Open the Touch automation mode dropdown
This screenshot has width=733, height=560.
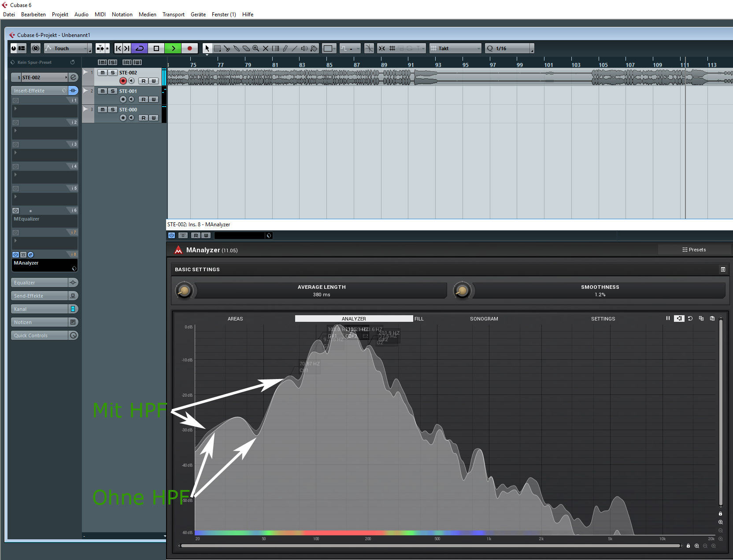click(68, 48)
